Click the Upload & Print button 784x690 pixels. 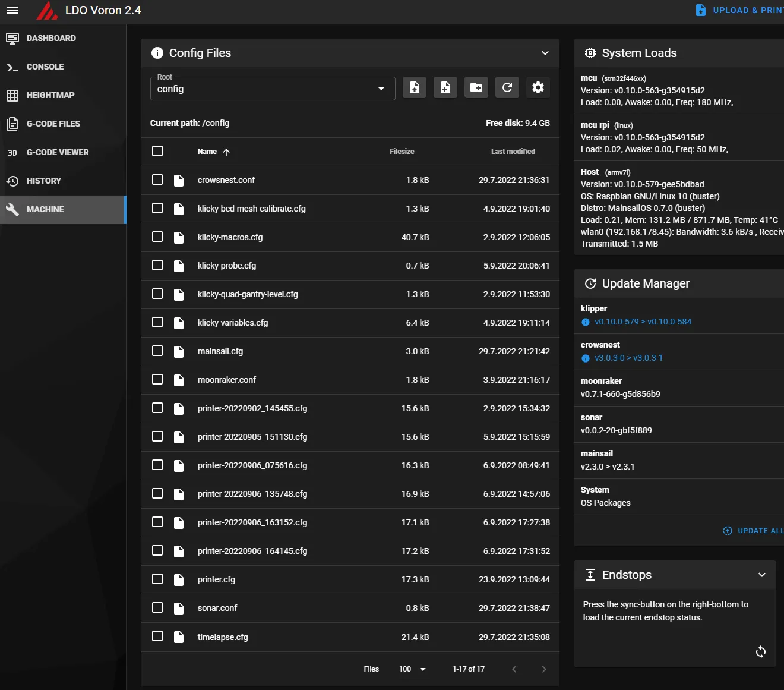pyautogui.click(x=739, y=10)
